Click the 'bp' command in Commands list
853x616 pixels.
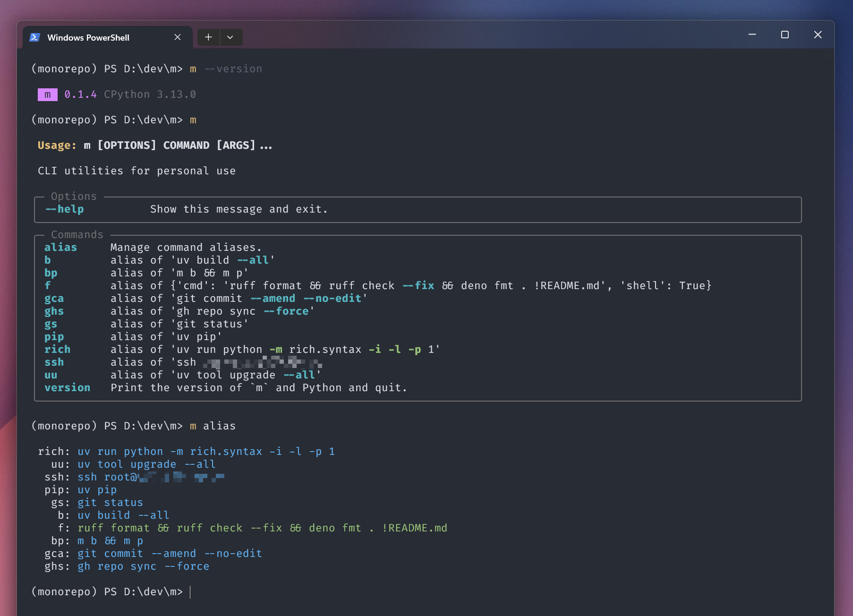pyautogui.click(x=51, y=273)
